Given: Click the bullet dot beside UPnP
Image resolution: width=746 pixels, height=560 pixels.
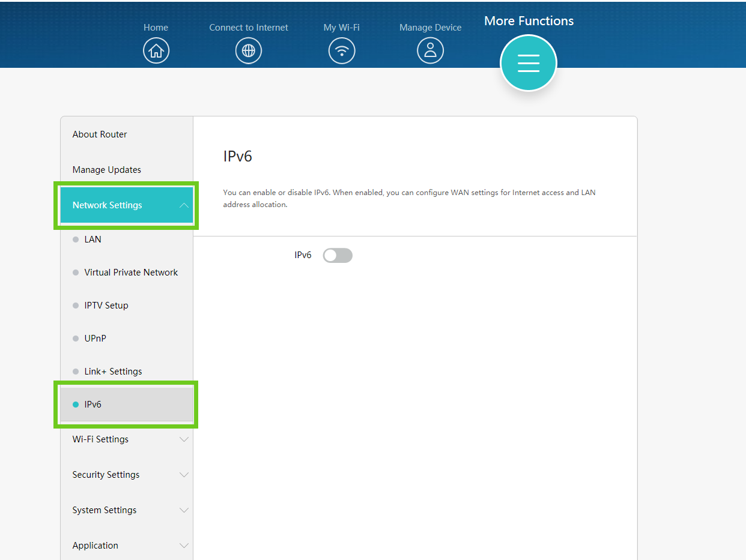Looking at the screenshot, I should [x=76, y=339].
